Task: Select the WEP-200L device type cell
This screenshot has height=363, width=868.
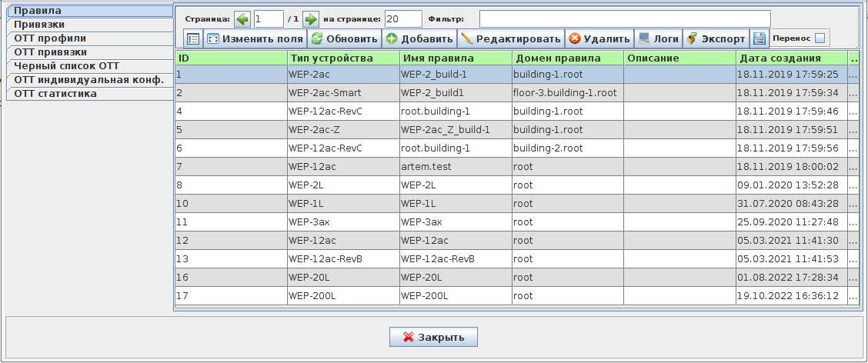Action: (x=343, y=296)
